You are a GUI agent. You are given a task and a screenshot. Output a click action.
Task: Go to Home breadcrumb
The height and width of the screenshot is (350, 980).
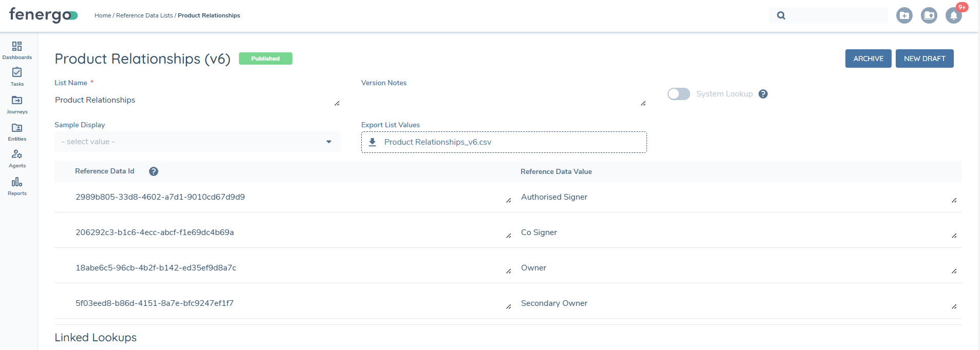pyautogui.click(x=103, y=15)
